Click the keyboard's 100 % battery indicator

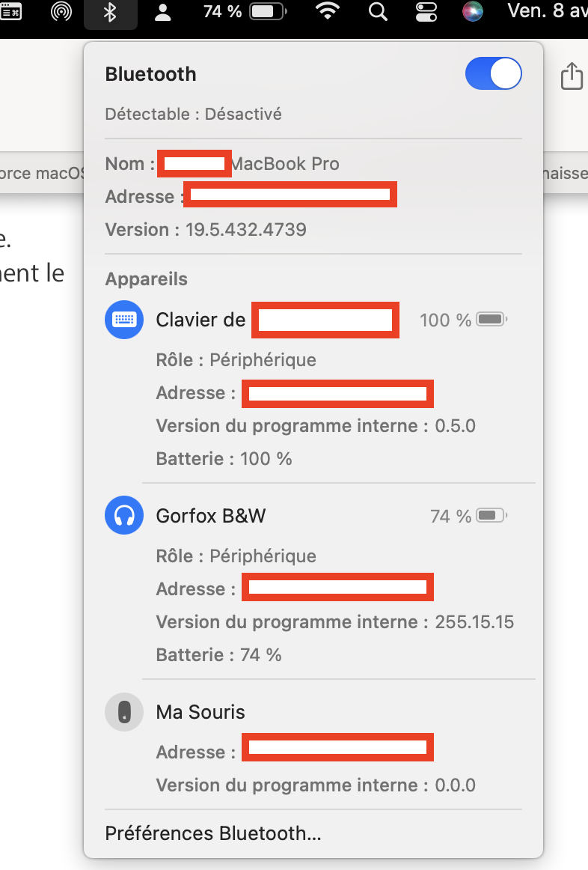[463, 320]
